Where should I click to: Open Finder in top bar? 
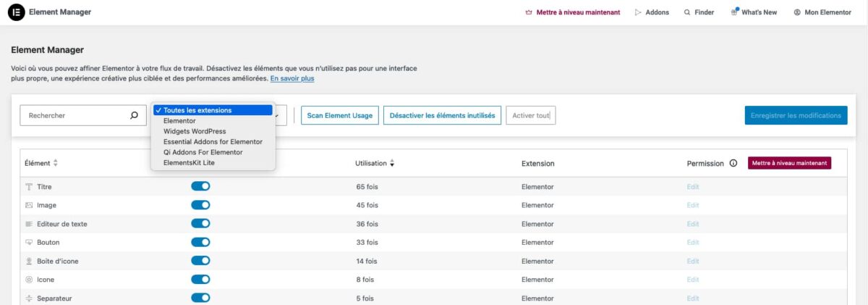[x=705, y=12]
